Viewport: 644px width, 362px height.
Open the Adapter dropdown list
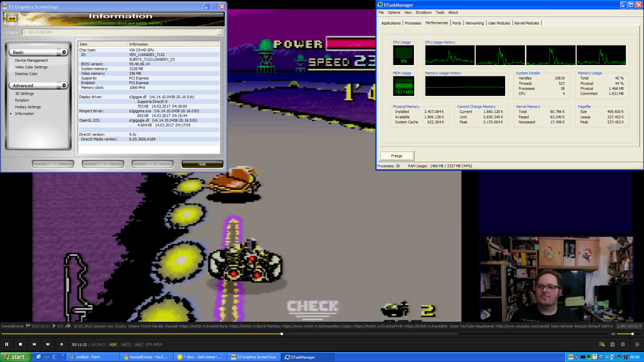220,32
